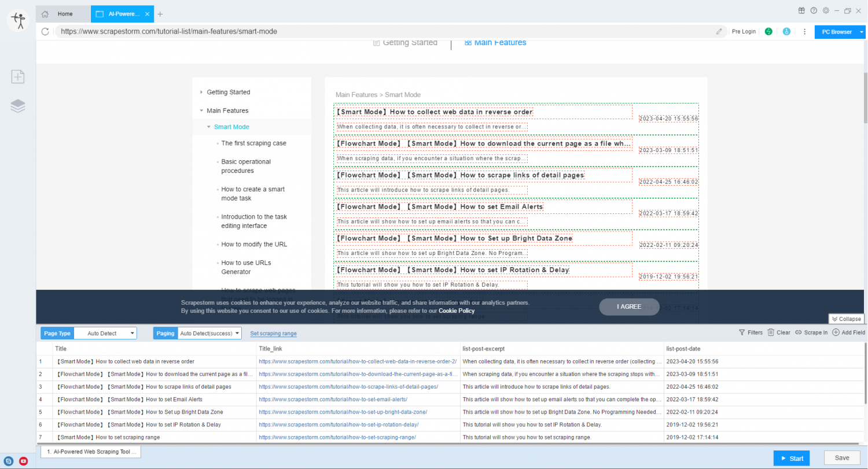Click the Skype icon at bottom left
The width and height of the screenshot is (868, 469).
(9, 461)
